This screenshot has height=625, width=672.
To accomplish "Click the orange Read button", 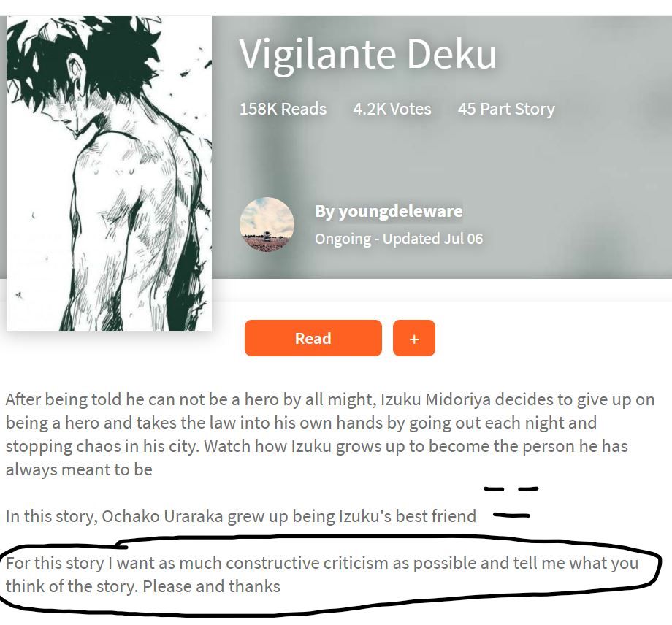I will tap(313, 338).
